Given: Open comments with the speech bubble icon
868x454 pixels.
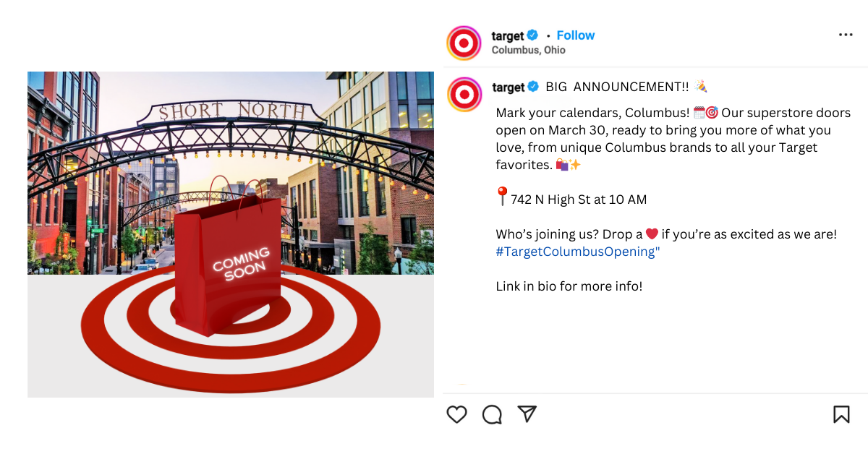Looking at the screenshot, I should click(492, 414).
